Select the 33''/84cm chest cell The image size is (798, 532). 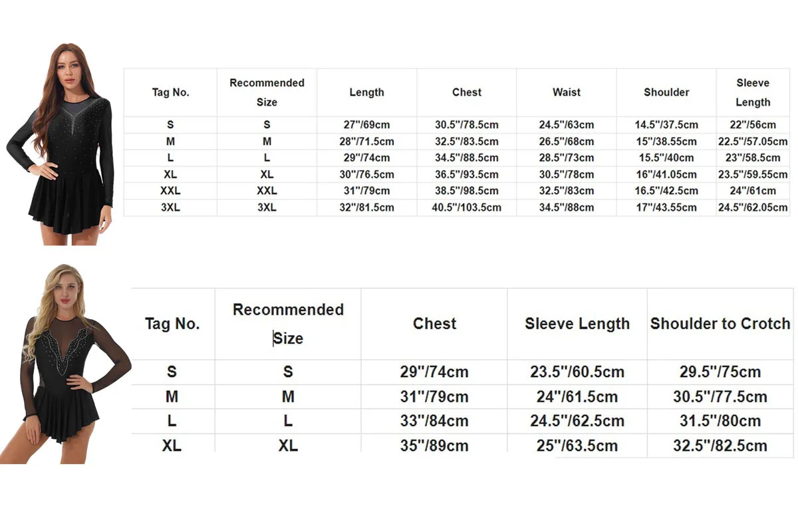[x=434, y=421]
